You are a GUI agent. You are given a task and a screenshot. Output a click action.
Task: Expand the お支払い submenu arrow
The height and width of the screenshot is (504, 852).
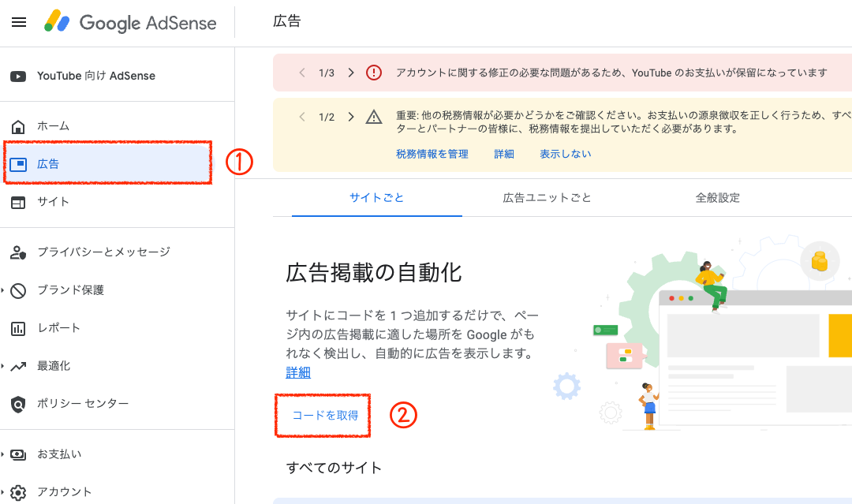tap(2, 454)
